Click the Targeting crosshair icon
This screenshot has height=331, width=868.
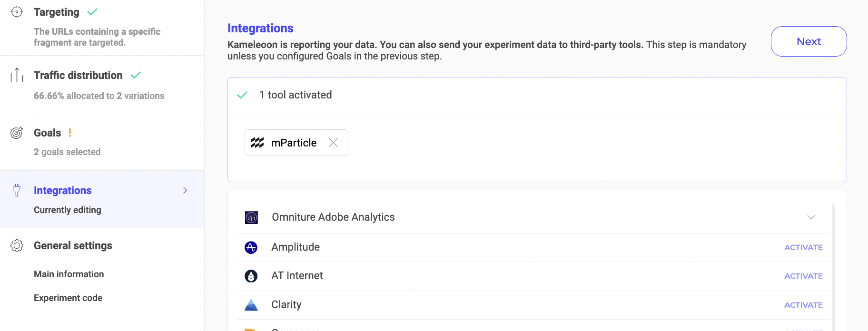17,12
